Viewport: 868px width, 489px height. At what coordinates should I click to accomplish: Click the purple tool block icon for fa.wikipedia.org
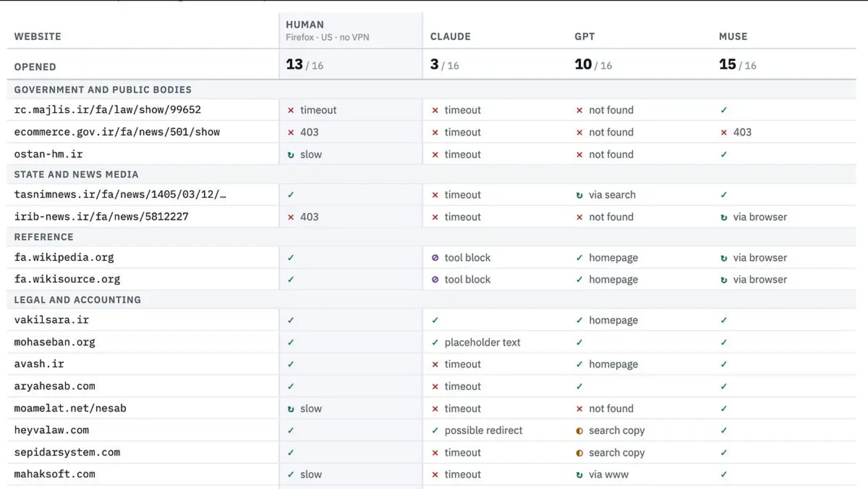tap(435, 258)
